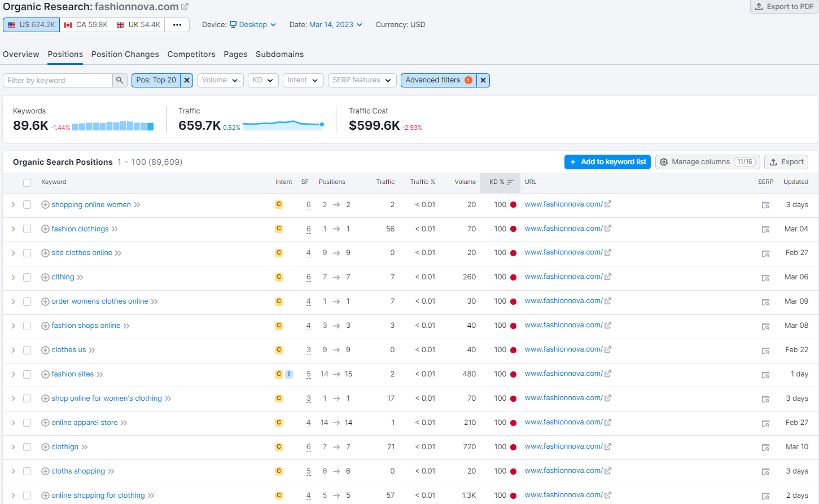Open the 'fashion clothings' keyword link
Image resolution: width=819 pixels, height=504 pixels.
click(80, 229)
